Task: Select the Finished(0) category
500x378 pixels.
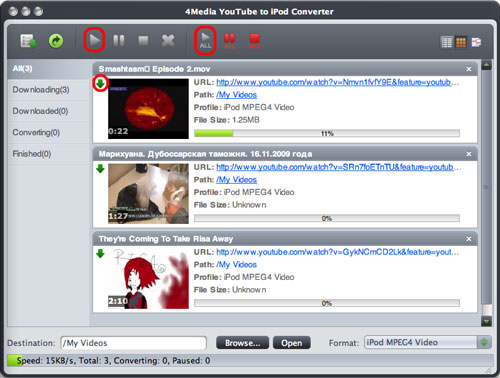Action: [49, 154]
